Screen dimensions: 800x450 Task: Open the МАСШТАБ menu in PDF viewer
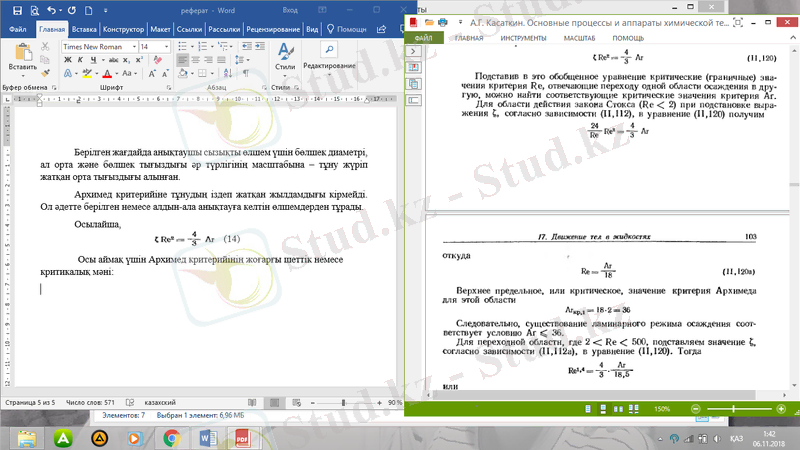coord(579,38)
